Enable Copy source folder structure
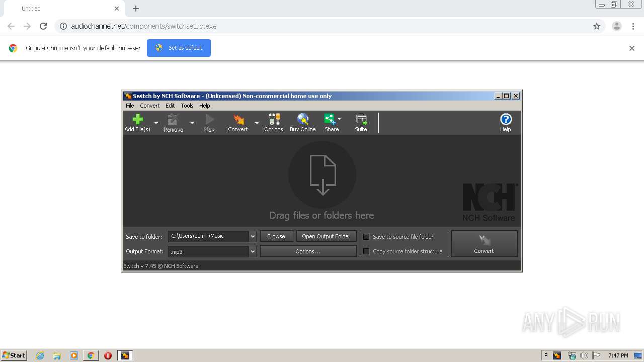The height and width of the screenshot is (362, 644). (x=366, y=251)
